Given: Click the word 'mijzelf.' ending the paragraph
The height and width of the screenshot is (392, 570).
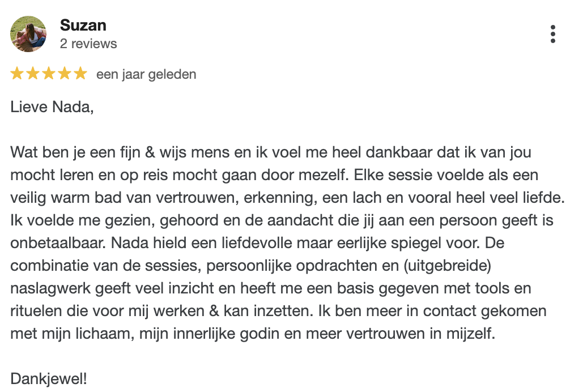Looking at the screenshot, I should (471, 334).
